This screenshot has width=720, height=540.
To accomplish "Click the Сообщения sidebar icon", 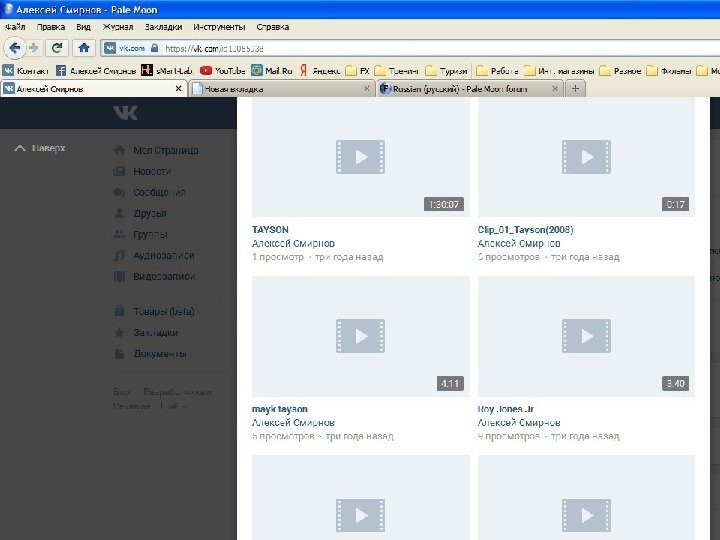I will click(119, 192).
